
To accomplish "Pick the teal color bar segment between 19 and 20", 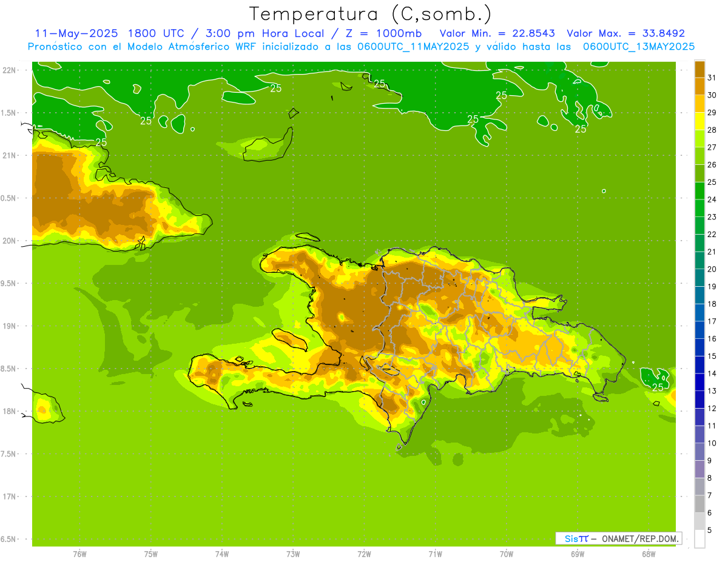I will coord(699,278).
